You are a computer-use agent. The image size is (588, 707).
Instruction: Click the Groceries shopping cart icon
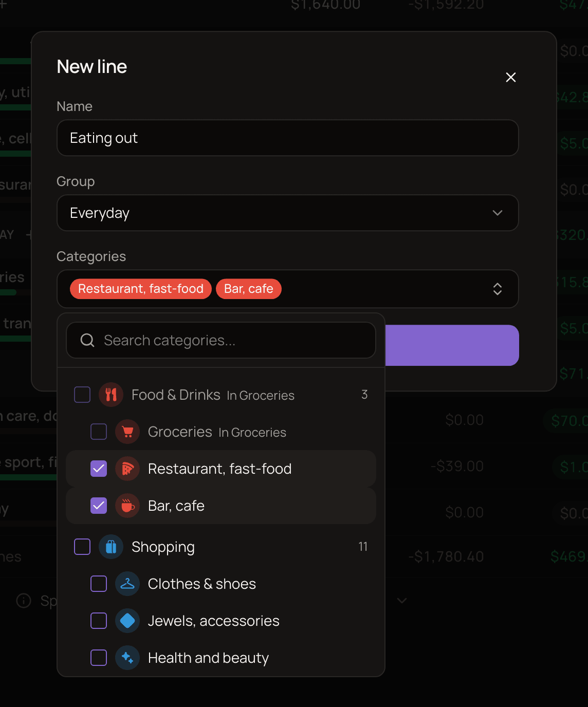127,432
